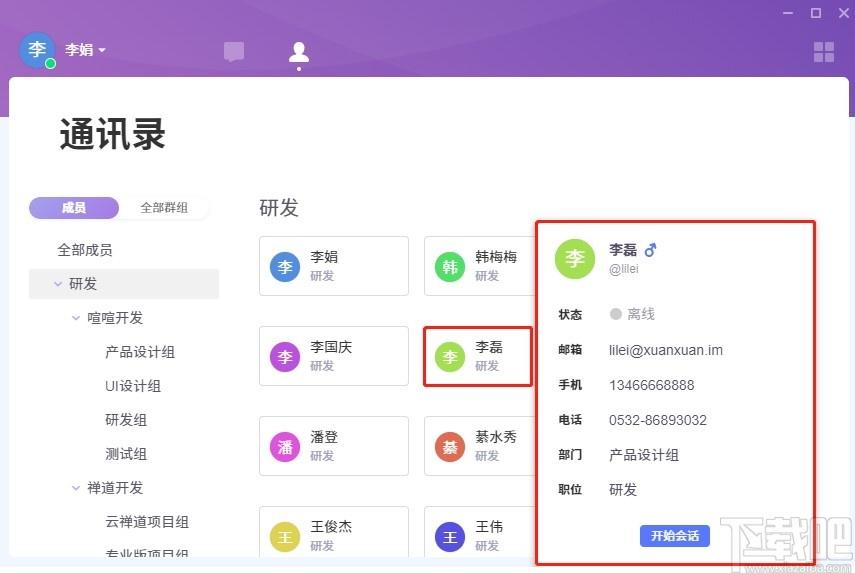Image resolution: width=855 pixels, height=573 pixels.
Task: Select 云禅道项目组 in the tree
Action: pos(147,522)
